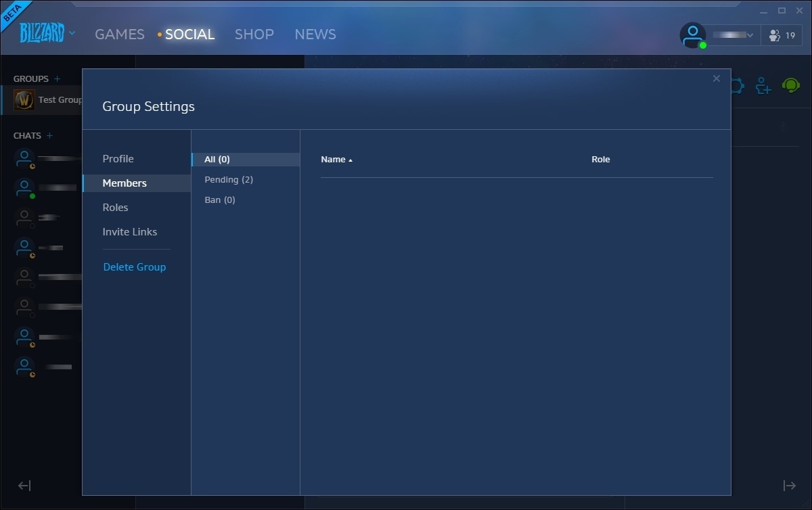Click the profile avatar with green status dot
Image resolution: width=812 pixels, height=510 pixels.
click(x=693, y=35)
